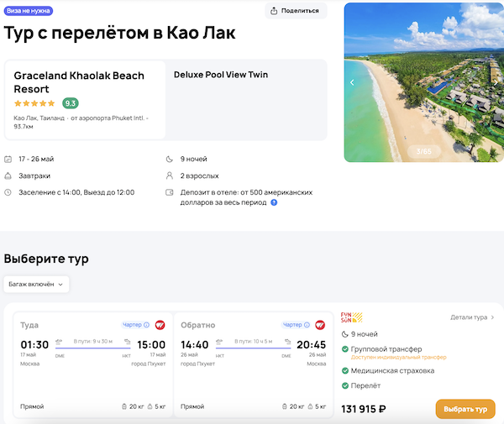This screenshot has width=504, height=424.
Task: Open Graceland Khaolak Beach Resort hotel title
Action: [x=79, y=81]
